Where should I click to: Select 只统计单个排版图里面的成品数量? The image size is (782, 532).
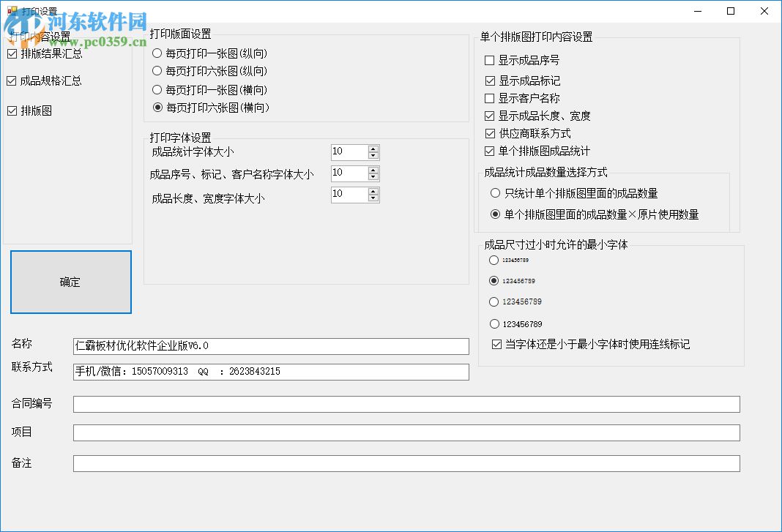click(x=495, y=192)
